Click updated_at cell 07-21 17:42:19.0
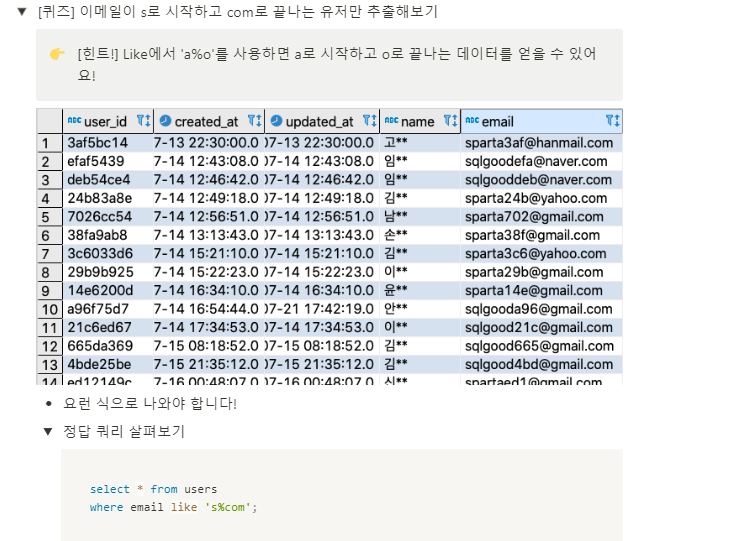This screenshot has width=738, height=541. tap(320, 309)
